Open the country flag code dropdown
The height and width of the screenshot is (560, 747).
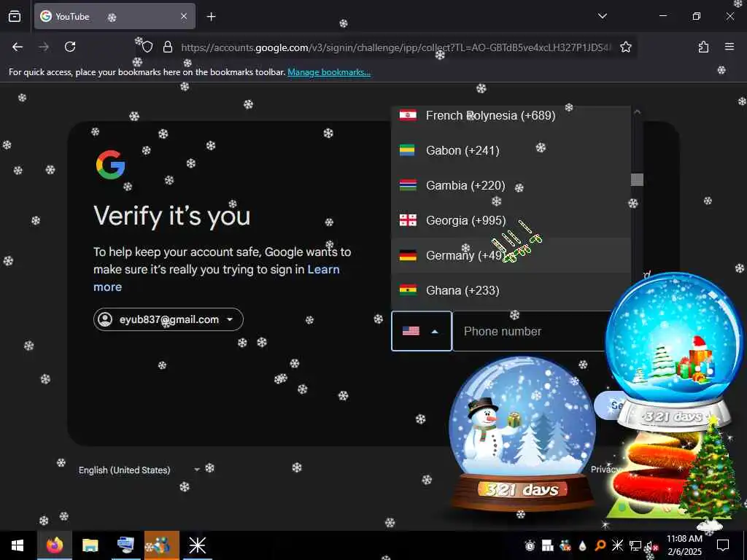tap(421, 331)
